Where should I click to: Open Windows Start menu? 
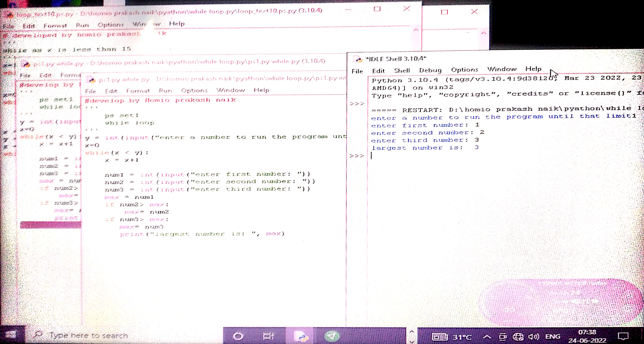(x=11, y=335)
